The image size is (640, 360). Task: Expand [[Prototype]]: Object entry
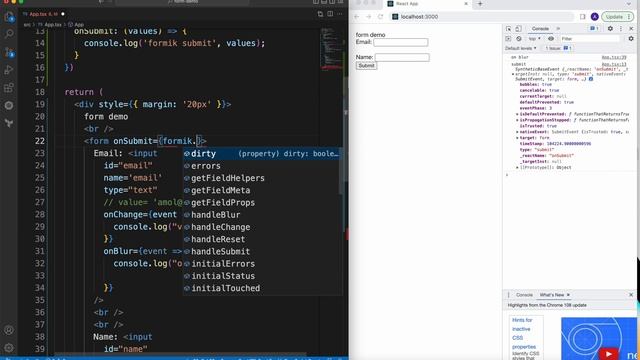[518, 167]
